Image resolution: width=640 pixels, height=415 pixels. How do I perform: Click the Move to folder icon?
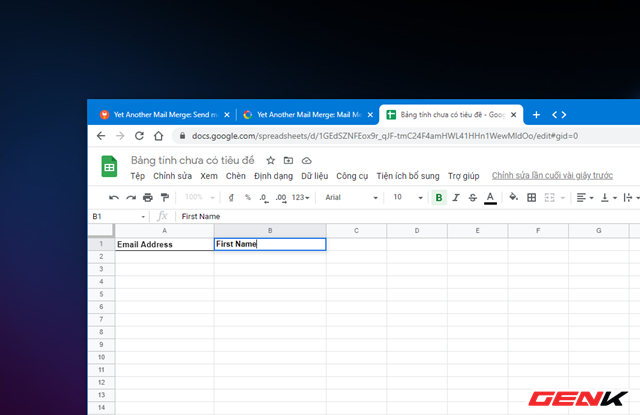[288, 160]
